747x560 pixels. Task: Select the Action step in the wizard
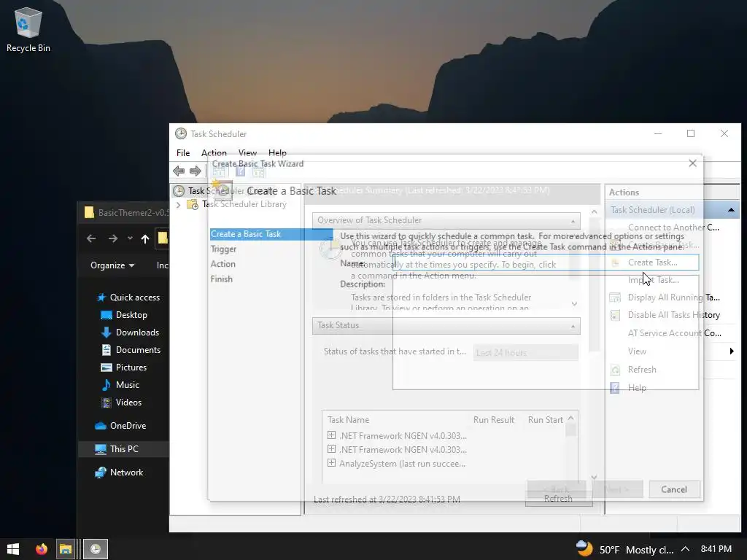point(223,264)
